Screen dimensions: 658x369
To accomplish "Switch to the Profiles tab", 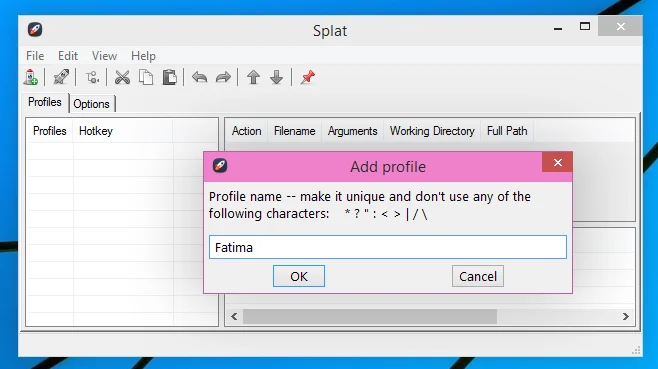I will (x=45, y=102).
